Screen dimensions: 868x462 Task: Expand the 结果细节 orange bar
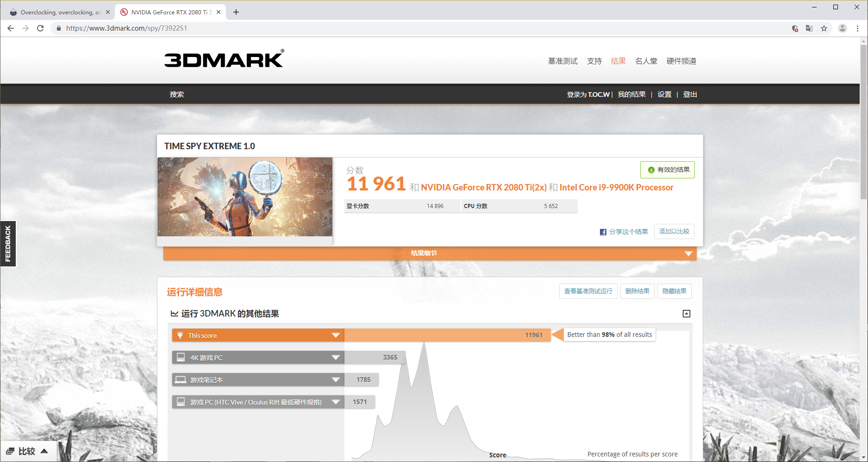tap(430, 253)
